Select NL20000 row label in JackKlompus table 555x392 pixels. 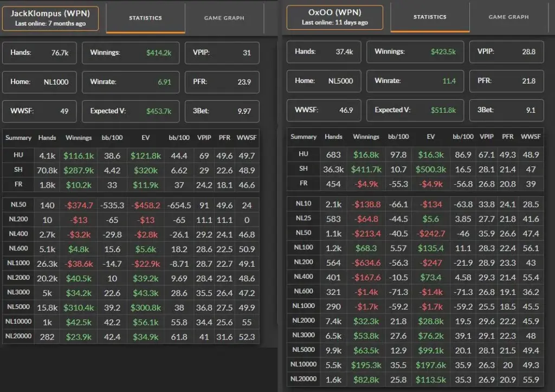pos(18,336)
